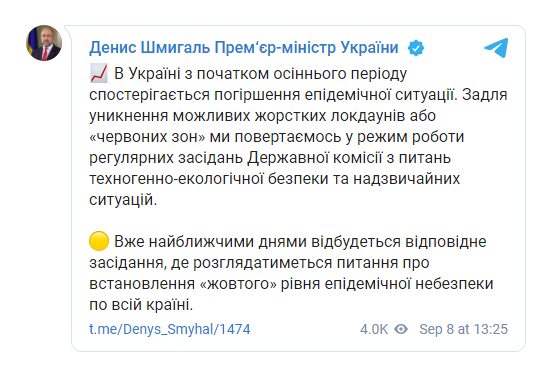Click the Telegram paper plane logo
This screenshot has width=540, height=369.
496,48
